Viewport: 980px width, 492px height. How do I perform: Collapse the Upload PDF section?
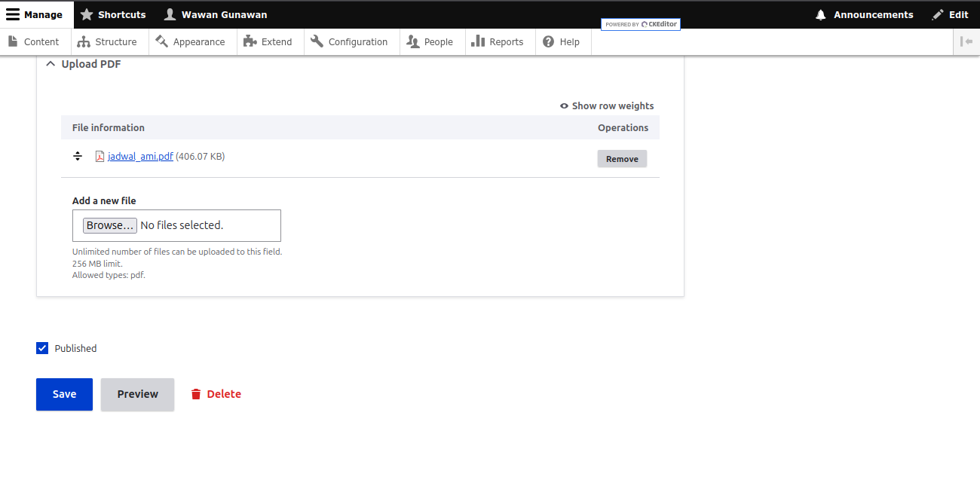(x=83, y=64)
